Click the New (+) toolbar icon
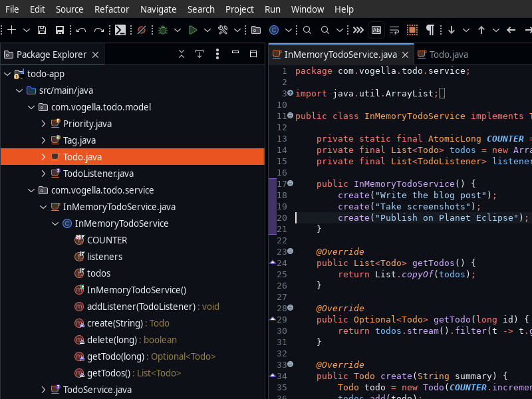 (x=11, y=30)
